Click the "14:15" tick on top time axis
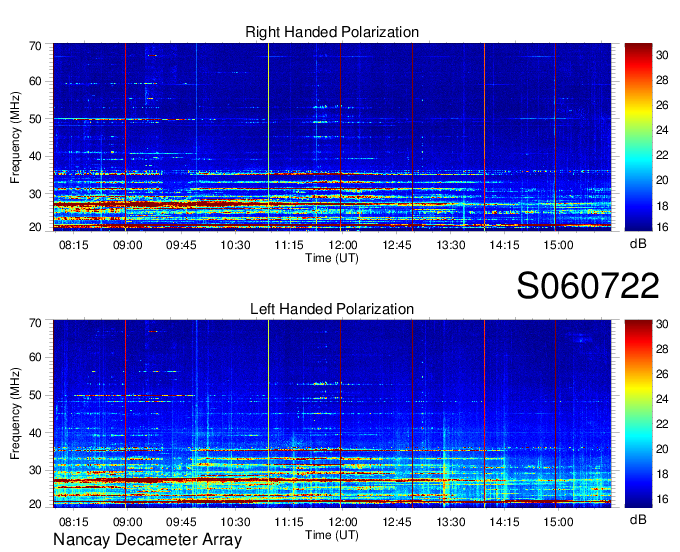 504,245
